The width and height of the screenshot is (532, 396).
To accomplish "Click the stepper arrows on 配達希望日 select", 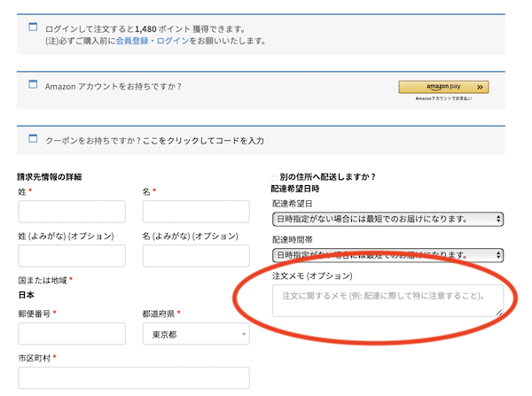I will (x=499, y=219).
